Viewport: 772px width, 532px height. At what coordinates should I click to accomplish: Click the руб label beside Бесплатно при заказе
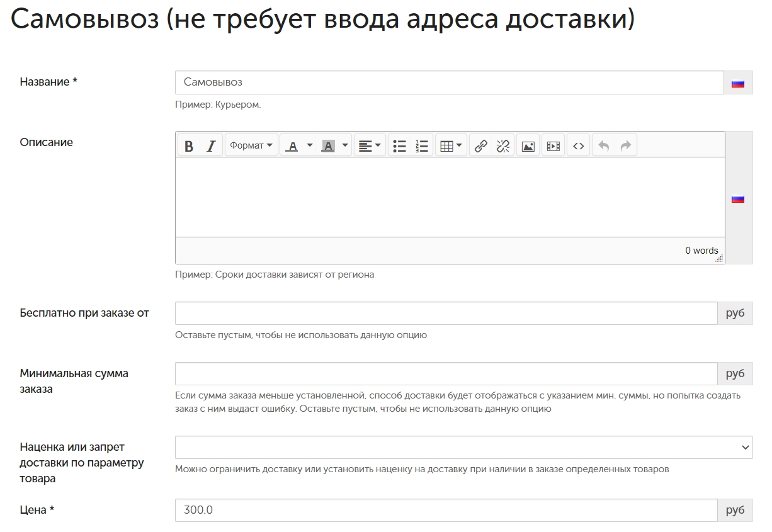tap(735, 313)
